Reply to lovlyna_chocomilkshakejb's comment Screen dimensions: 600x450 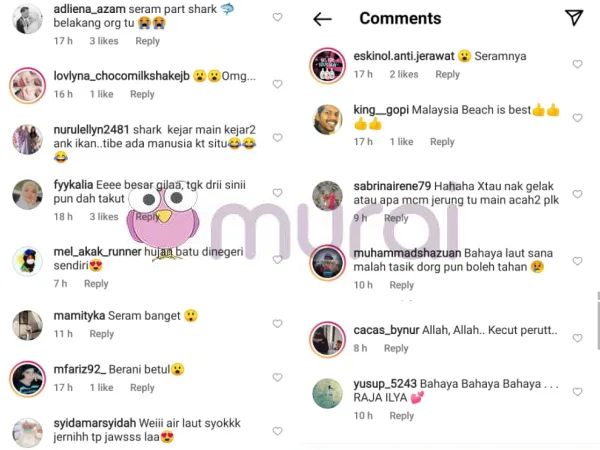pos(142,94)
